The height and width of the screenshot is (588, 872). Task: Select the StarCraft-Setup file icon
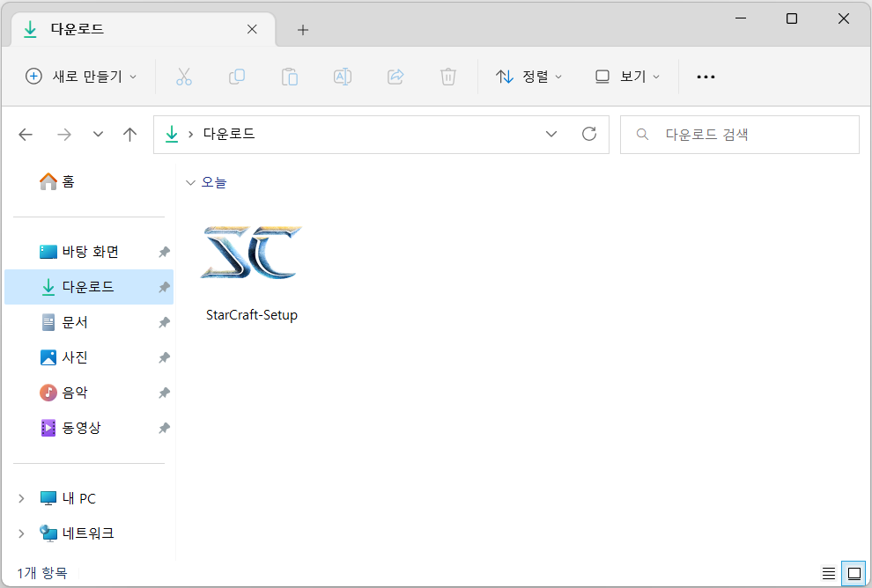tap(251, 253)
